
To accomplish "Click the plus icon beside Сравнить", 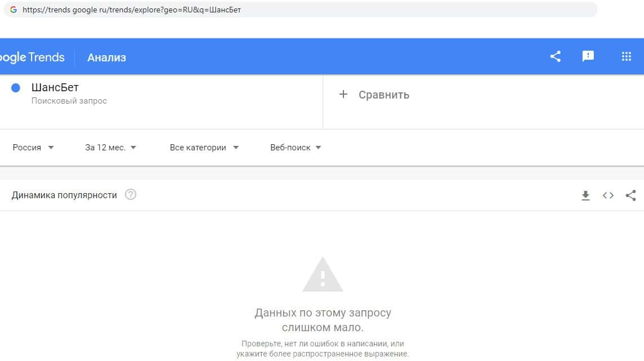I will [x=343, y=95].
